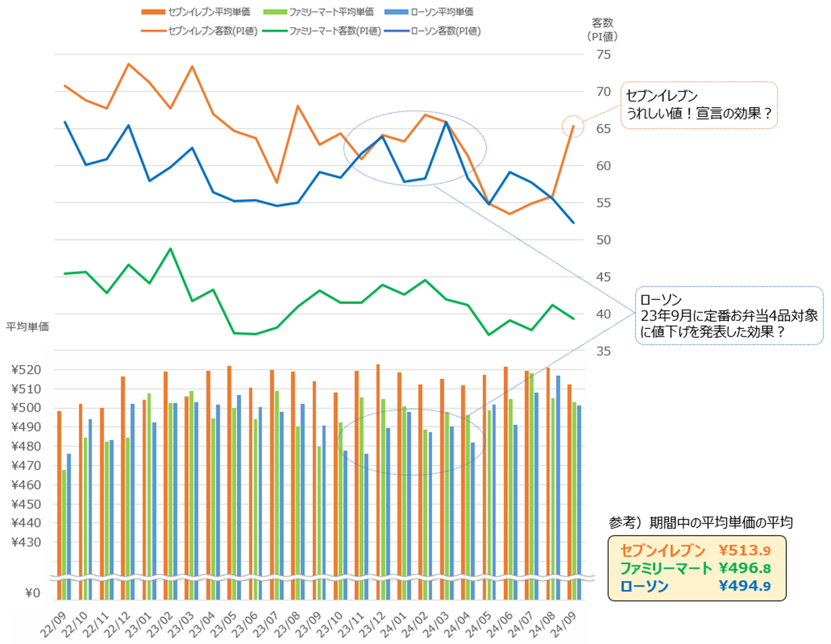Click the セブンイレブン ¥513.9 average row
The image size is (831, 644).
pyautogui.click(x=696, y=550)
